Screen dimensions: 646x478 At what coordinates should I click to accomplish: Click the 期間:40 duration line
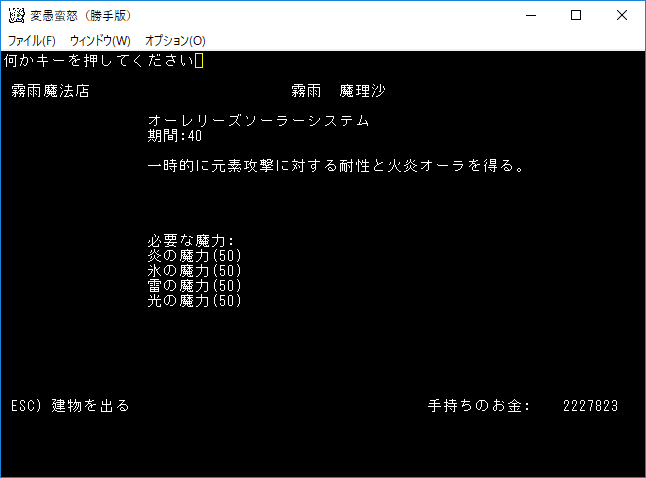click(x=175, y=136)
